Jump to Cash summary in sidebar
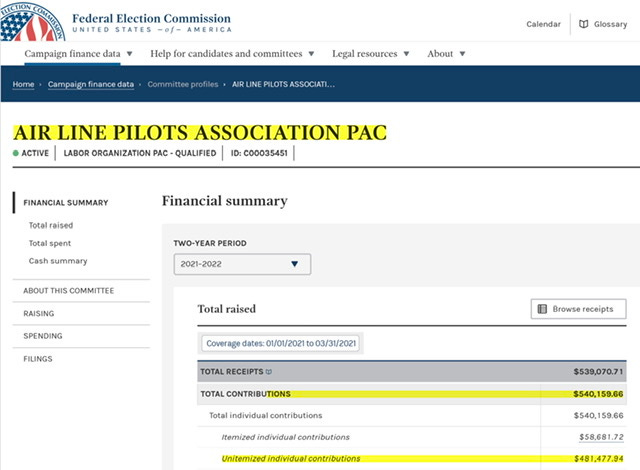Image resolution: width=640 pixels, height=470 pixels. pos(58,261)
